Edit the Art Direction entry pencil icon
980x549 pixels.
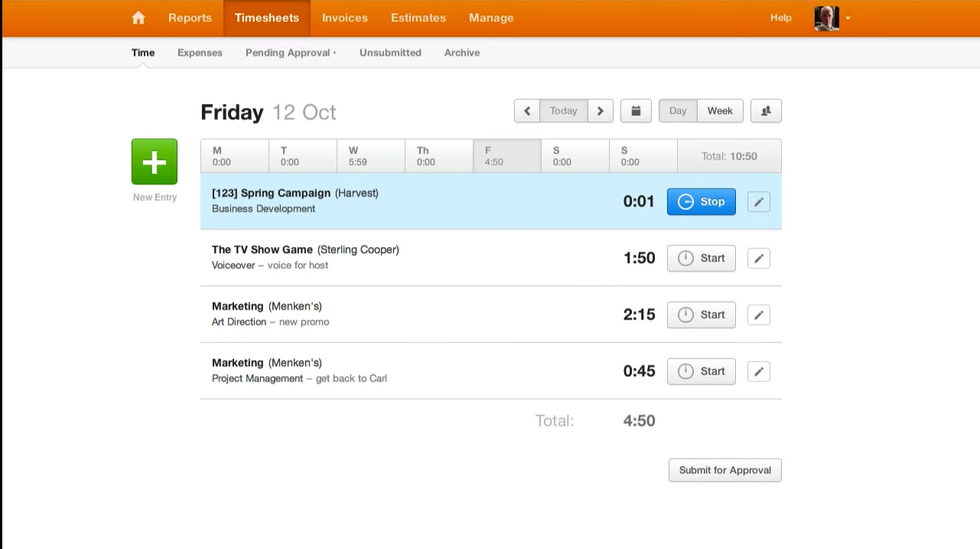pyautogui.click(x=759, y=315)
